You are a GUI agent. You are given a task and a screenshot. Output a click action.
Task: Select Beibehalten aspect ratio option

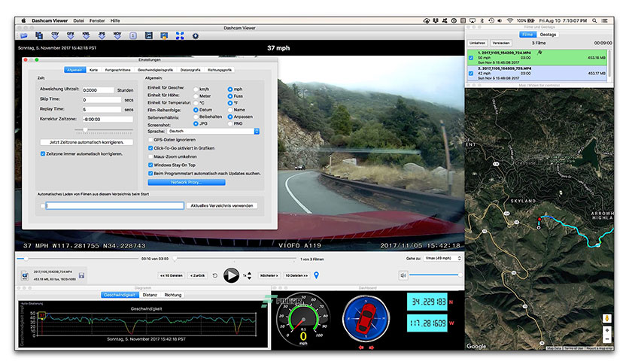(196, 117)
